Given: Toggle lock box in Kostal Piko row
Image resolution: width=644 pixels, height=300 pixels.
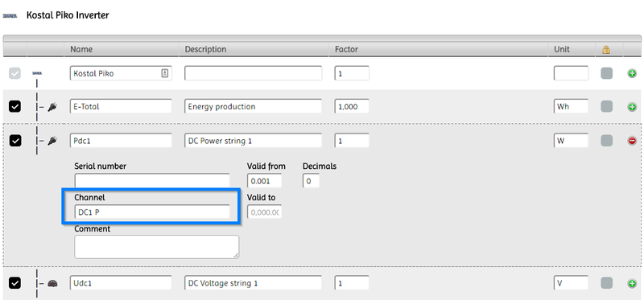Looking at the screenshot, I should pos(607,73).
